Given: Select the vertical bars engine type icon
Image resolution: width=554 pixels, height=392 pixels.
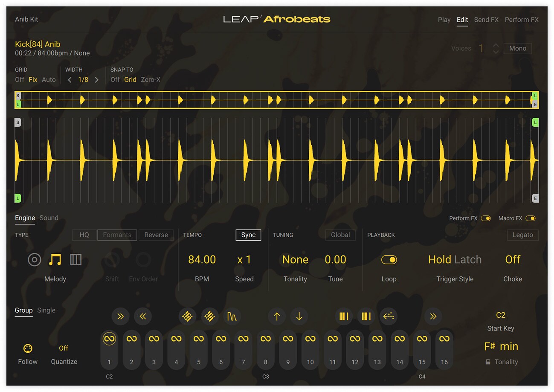Looking at the screenshot, I should pos(75,259).
